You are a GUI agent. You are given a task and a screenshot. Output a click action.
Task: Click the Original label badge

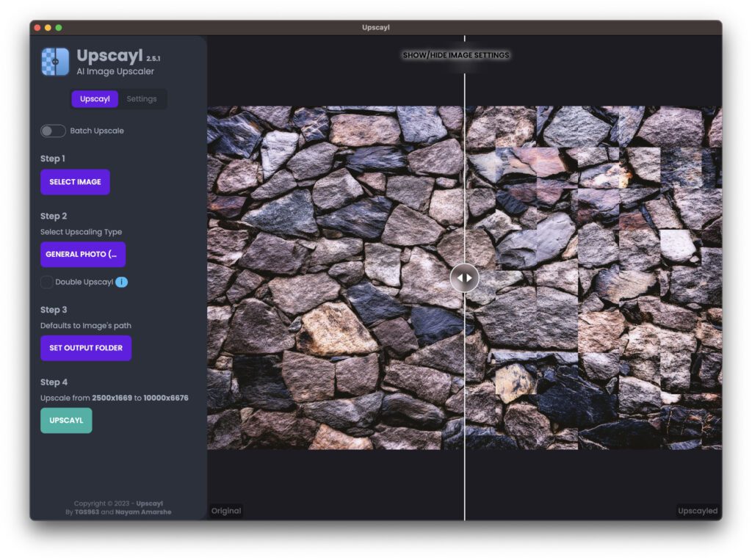pyautogui.click(x=226, y=511)
